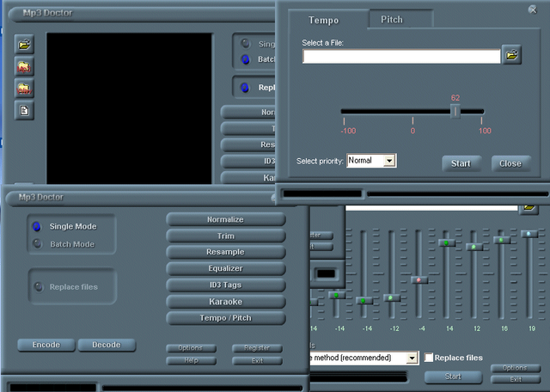Open the Select priority dropdown

pos(389,161)
